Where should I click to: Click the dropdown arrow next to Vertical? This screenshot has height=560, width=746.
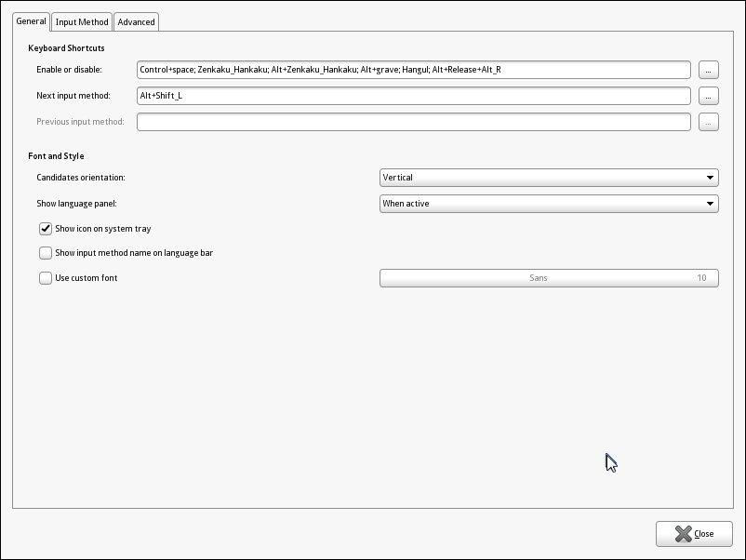[711, 178]
